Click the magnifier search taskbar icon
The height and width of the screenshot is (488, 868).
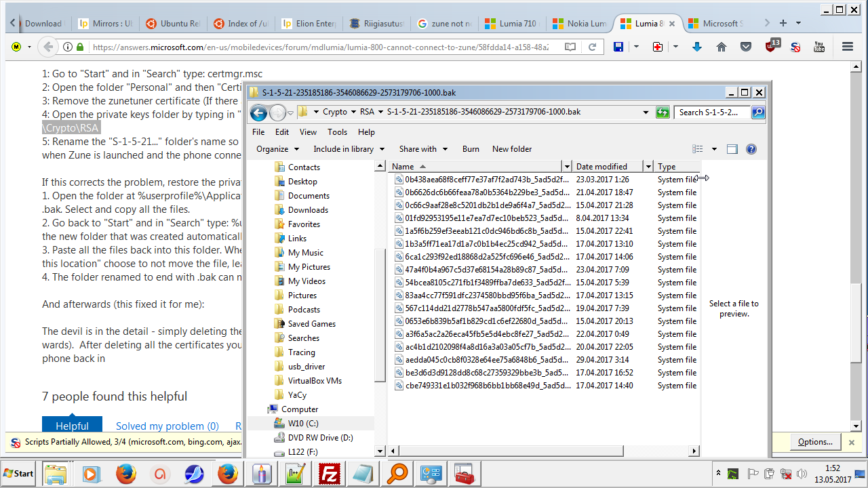[x=397, y=474]
